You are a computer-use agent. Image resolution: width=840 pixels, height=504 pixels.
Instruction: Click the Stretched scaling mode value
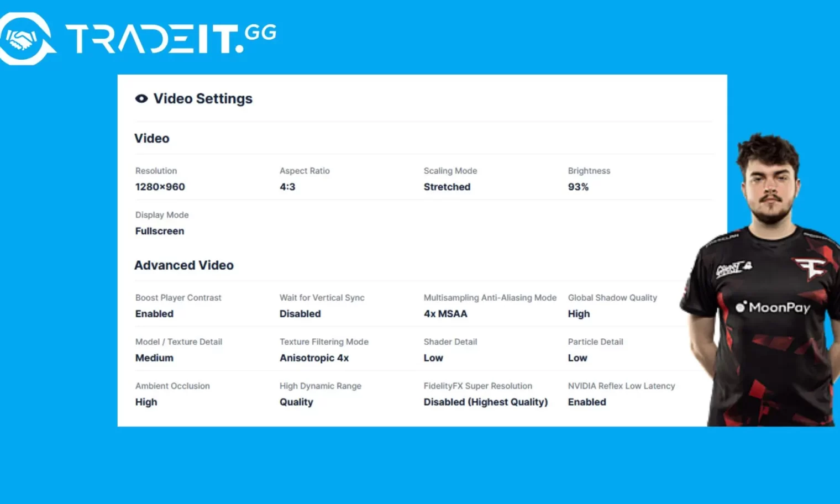(x=447, y=187)
